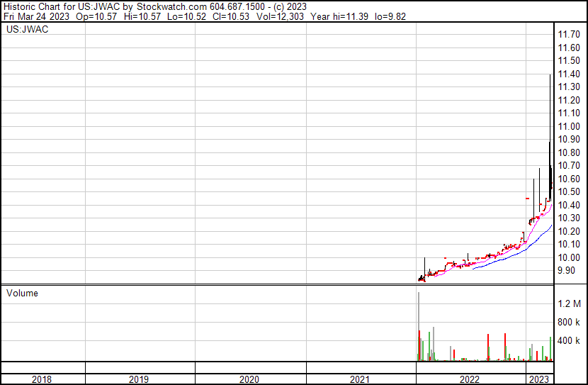This screenshot has height=385, width=588.
Task: Click the 11.00 price axis label
Action: [570, 126]
